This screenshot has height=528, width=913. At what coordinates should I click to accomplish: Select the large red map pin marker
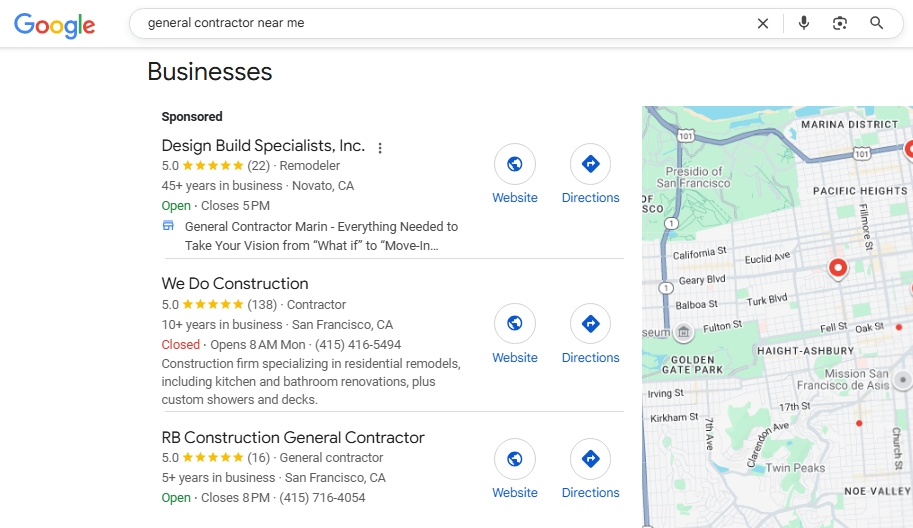click(x=838, y=268)
